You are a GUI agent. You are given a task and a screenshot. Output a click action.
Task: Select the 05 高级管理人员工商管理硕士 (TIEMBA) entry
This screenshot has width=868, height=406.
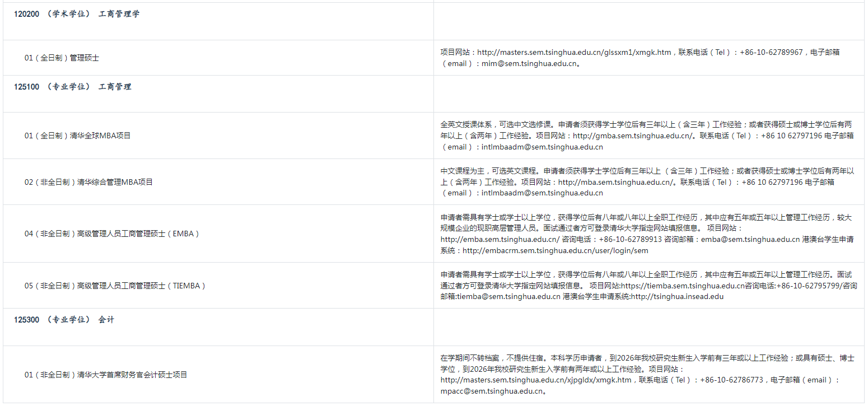[115, 286]
